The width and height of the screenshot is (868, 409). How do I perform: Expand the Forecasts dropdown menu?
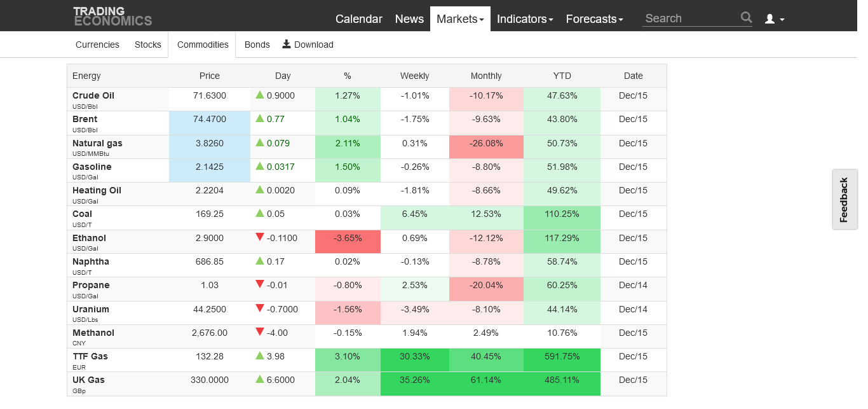click(x=594, y=19)
